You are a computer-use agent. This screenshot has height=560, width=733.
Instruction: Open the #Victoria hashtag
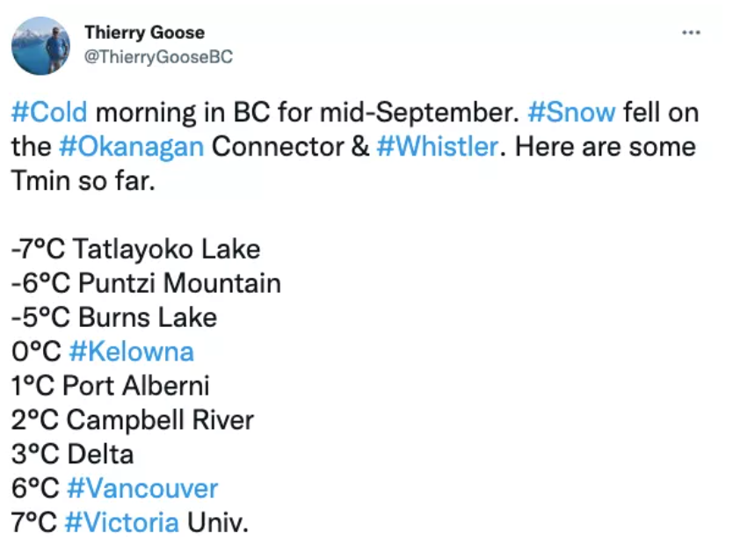pyautogui.click(x=122, y=522)
